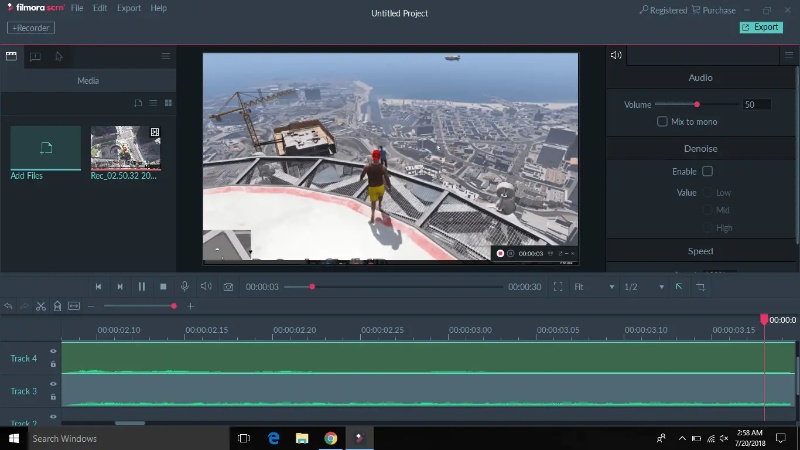This screenshot has width=800, height=450.
Task: Click the fit timeline to window icon
Action: point(74,306)
